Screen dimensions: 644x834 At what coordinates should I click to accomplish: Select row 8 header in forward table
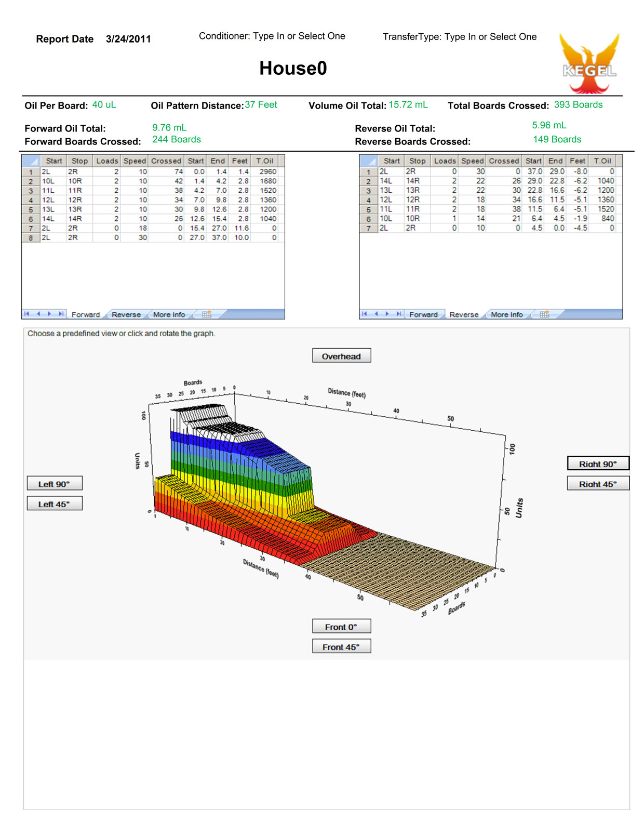pos(31,238)
